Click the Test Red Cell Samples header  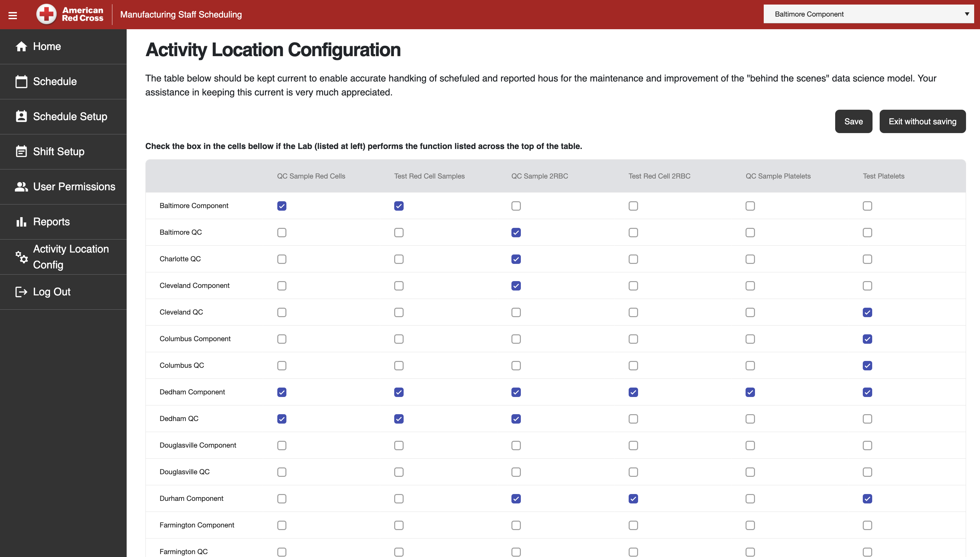pyautogui.click(x=429, y=176)
